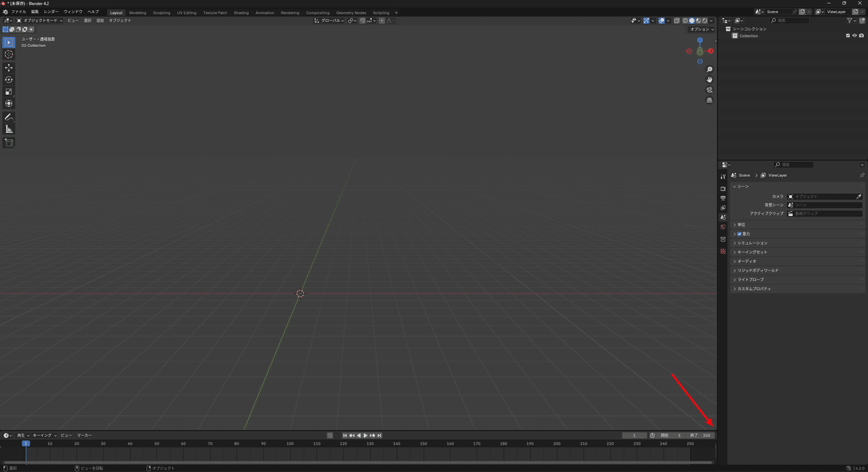Toggle snapping magnet button

click(x=363, y=21)
